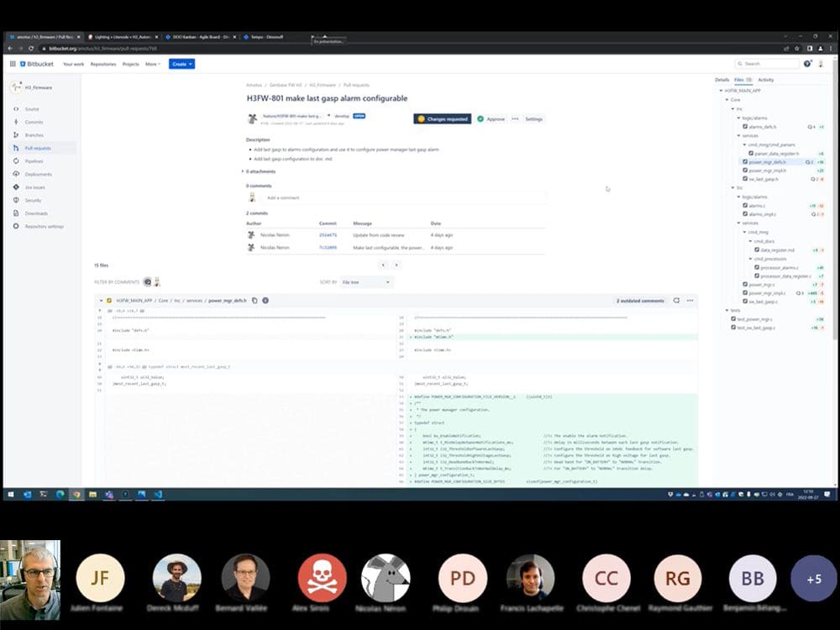Open Jira issues in the sidebar
This screenshot has width=840, height=630.
coord(36,187)
